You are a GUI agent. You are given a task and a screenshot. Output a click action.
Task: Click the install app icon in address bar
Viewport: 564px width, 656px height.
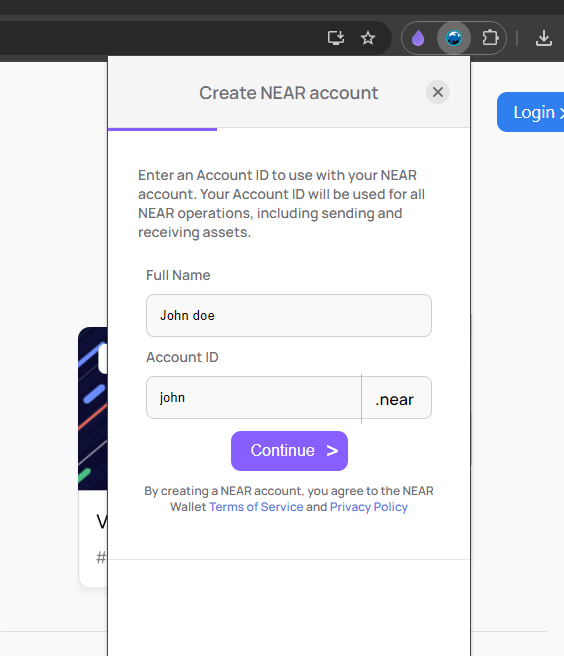click(336, 38)
